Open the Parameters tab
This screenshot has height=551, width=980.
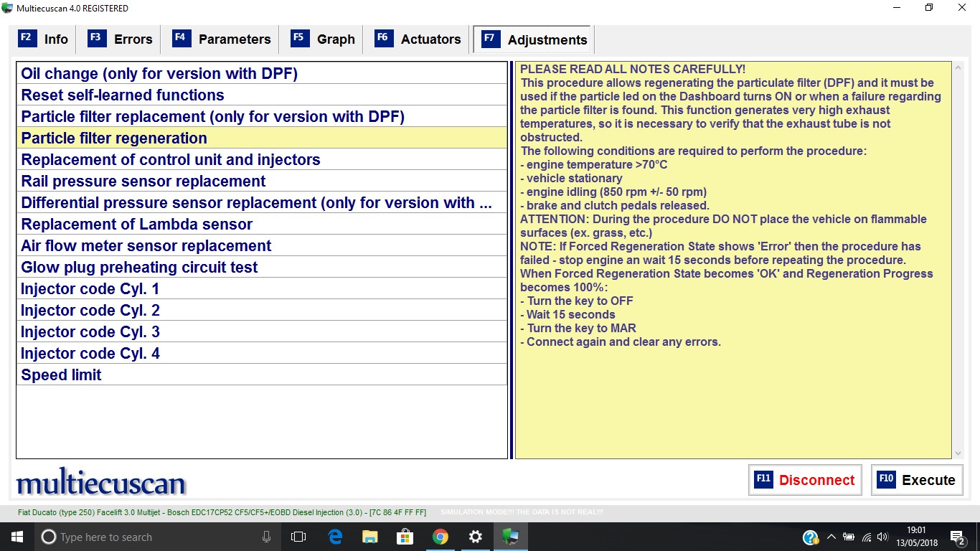[222, 39]
